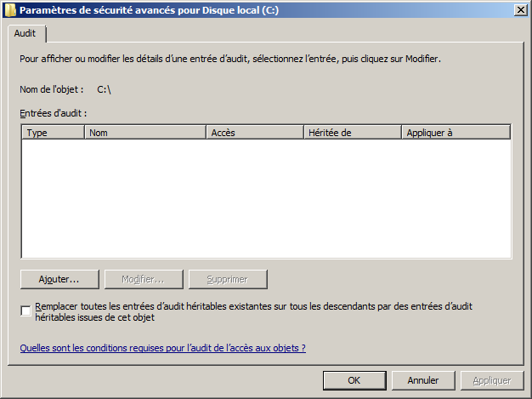Enable replacing inheritable audit entries on descendants
This screenshot has height=399, width=532.
(26, 311)
